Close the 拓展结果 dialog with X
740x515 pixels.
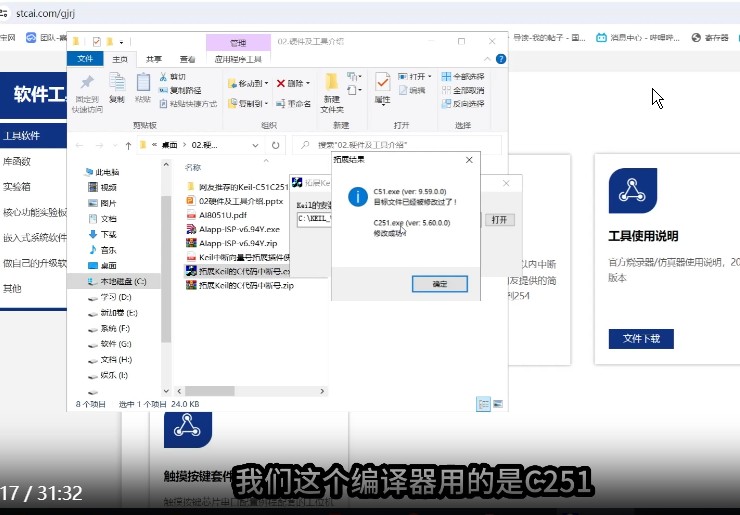click(469, 160)
